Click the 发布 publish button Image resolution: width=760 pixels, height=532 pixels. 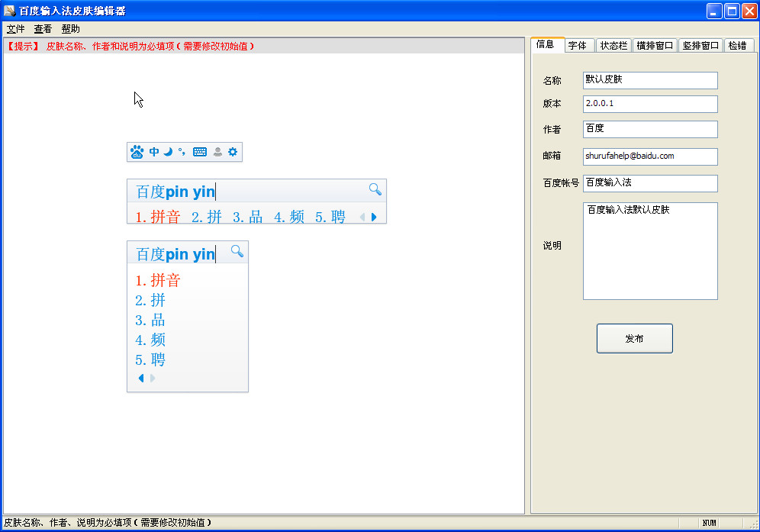point(634,338)
